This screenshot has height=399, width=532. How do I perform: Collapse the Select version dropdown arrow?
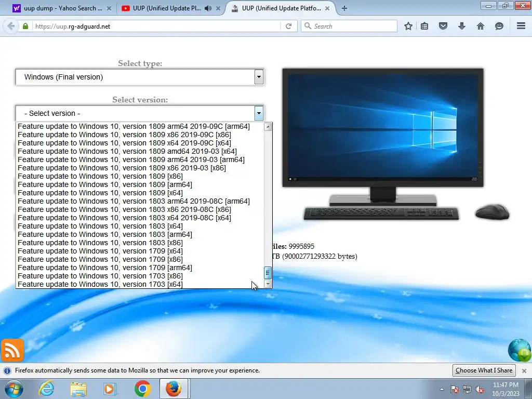click(259, 113)
